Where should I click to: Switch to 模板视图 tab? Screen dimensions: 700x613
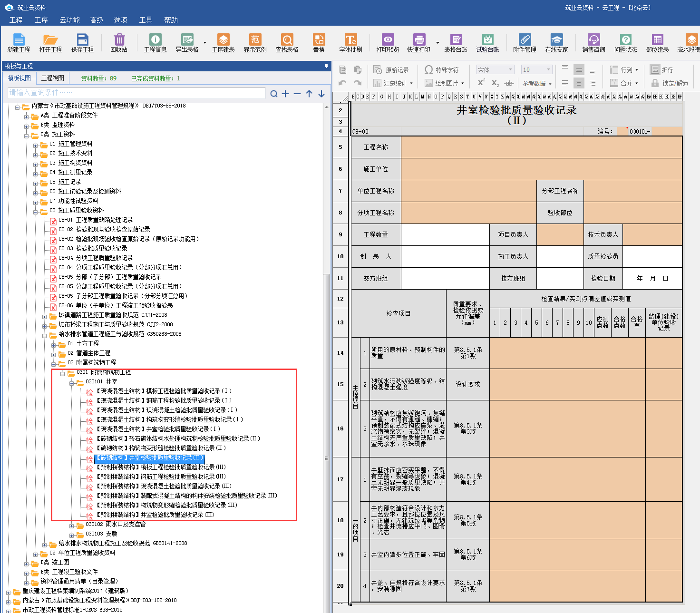19,78
